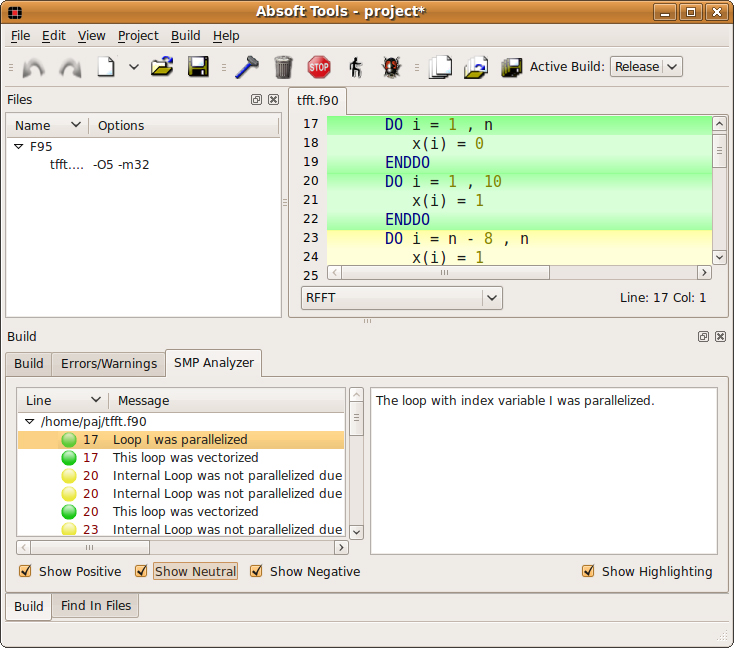Viewport: 734px width, 648px height.
Task: Open the Project menu
Action: pyautogui.click(x=138, y=36)
